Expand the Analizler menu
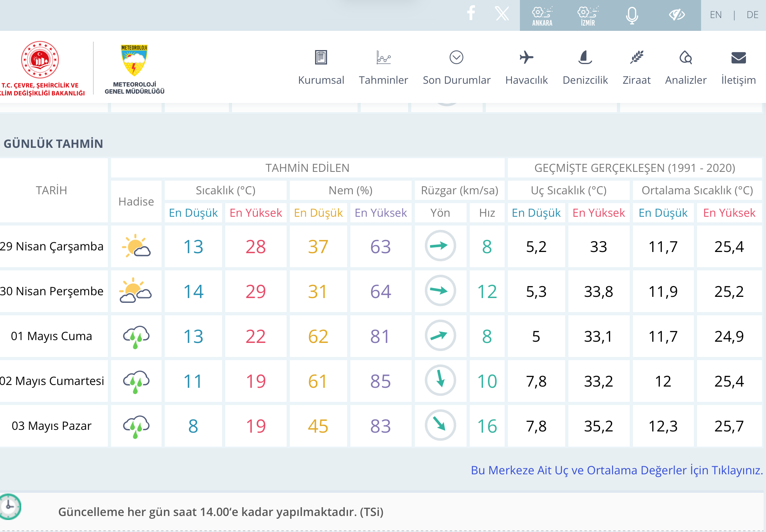The width and height of the screenshot is (766, 532). [x=686, y=80]
